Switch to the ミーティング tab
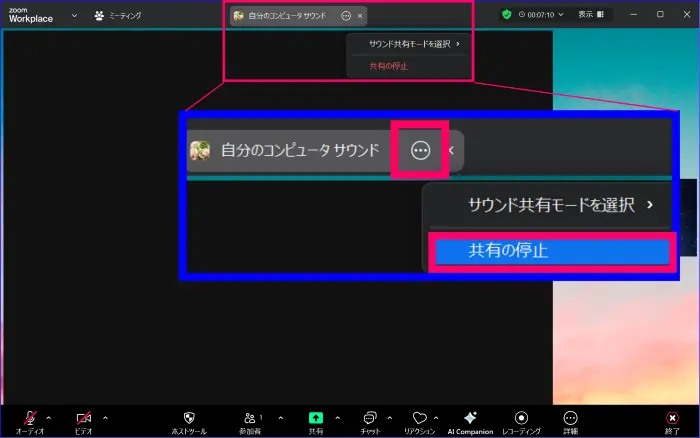 [118, 16]
